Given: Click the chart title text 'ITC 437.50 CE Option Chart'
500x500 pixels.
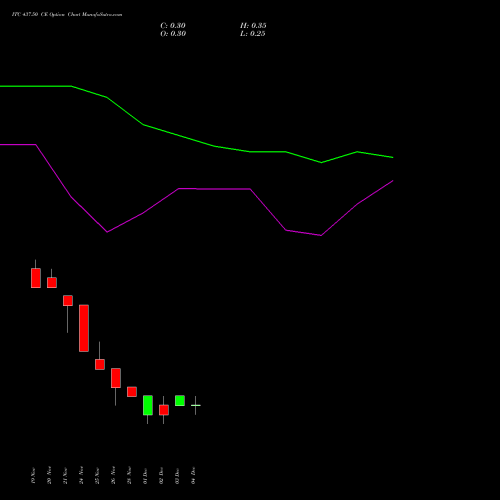Looking at the screenshot, I should coord(46,15).
